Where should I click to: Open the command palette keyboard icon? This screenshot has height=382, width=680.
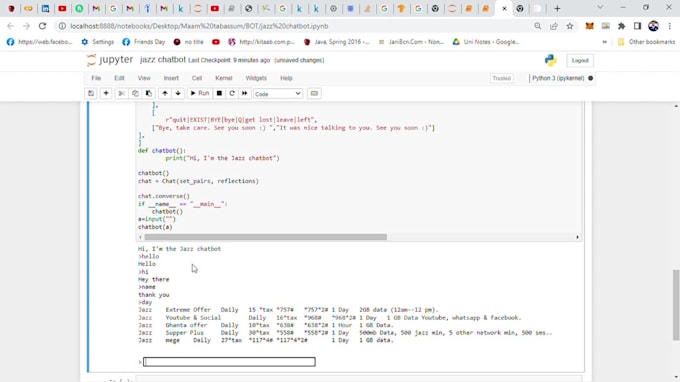pos(314,94)
